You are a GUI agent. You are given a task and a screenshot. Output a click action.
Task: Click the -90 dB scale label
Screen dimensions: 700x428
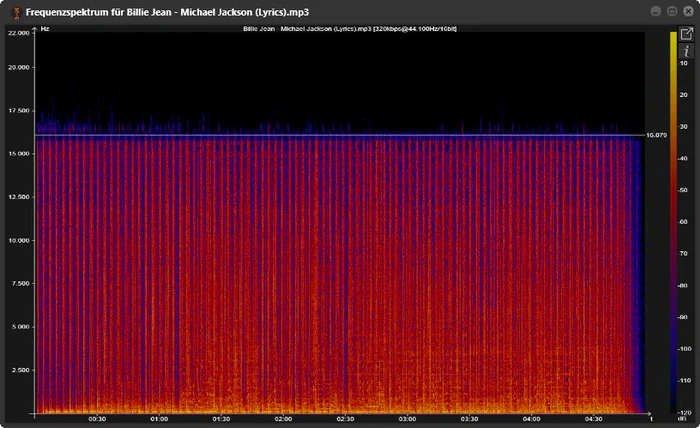coord(683,317)
